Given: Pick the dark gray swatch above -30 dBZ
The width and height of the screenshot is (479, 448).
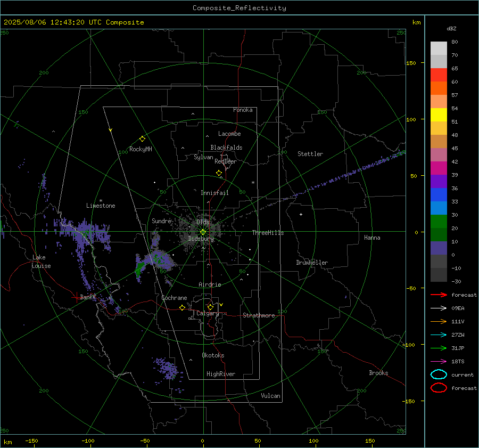Looking at the screenshot, I should pyautogui.click(x=439, y=275).
